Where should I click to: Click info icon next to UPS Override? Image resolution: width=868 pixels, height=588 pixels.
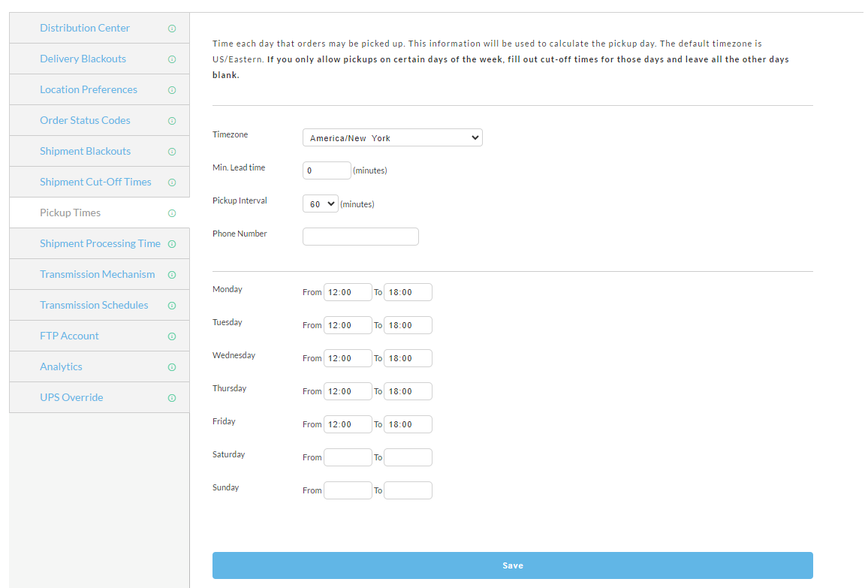pos(172,398)
